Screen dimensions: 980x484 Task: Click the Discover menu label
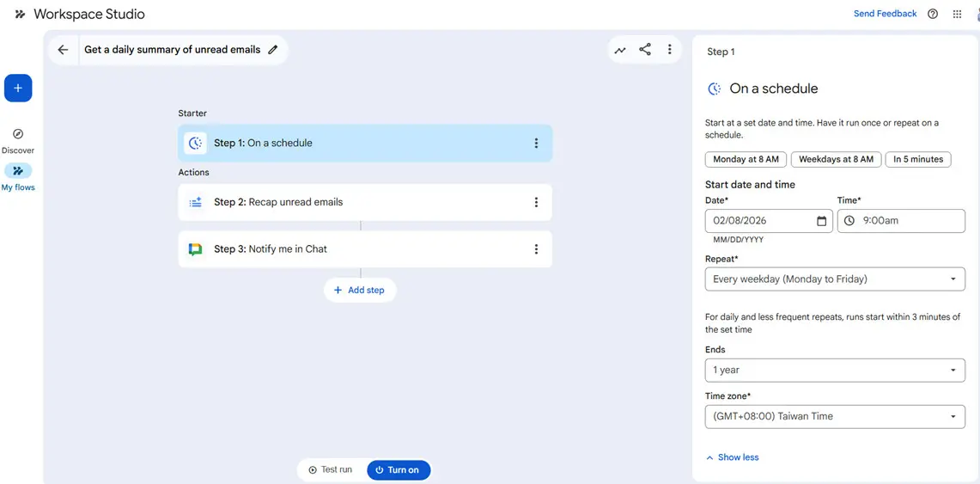point(18,150)
